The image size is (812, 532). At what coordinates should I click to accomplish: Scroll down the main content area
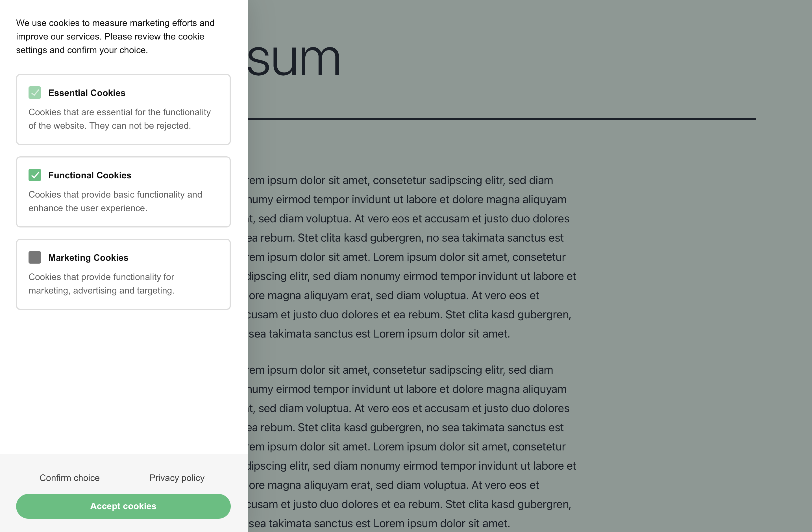(529, 266)
